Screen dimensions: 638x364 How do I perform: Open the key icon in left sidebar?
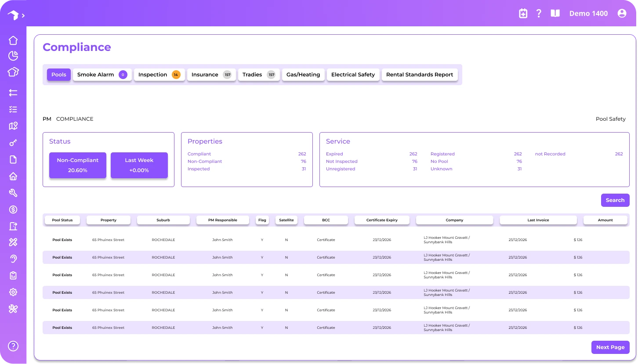pos(13,143)
